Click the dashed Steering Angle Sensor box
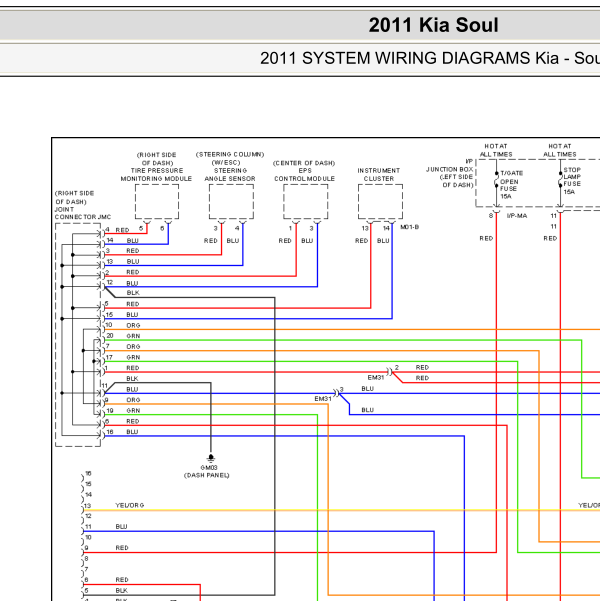Viewport: 600px width, 601px height. 231,202
